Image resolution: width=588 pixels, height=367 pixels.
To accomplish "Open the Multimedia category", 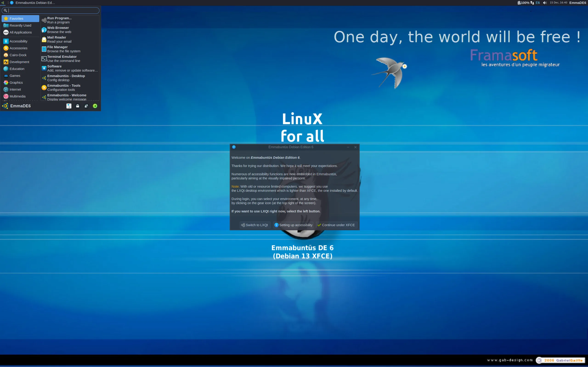I will pyautogui.click(x=17, y=96).
